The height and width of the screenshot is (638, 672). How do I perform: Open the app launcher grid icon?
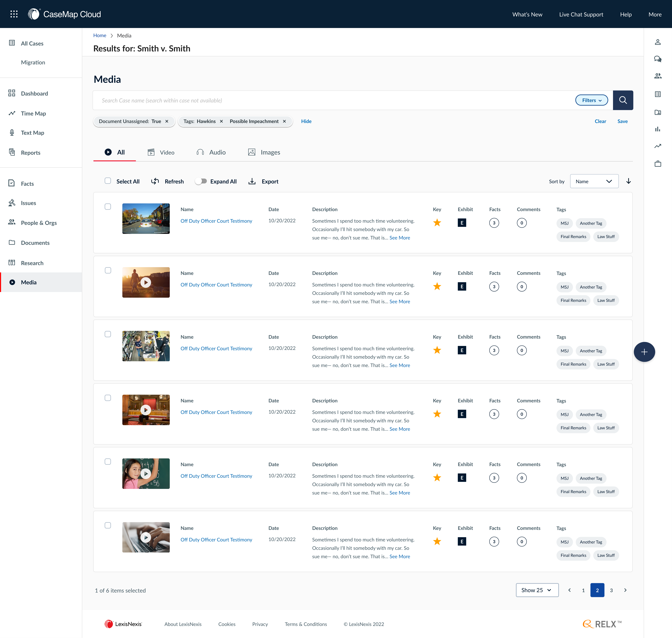[x=14, y=14]
